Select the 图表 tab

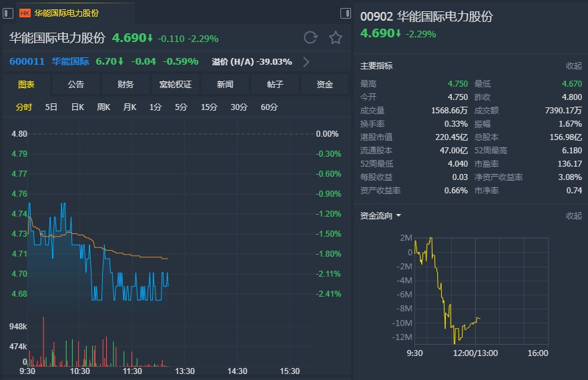point(26,84)
